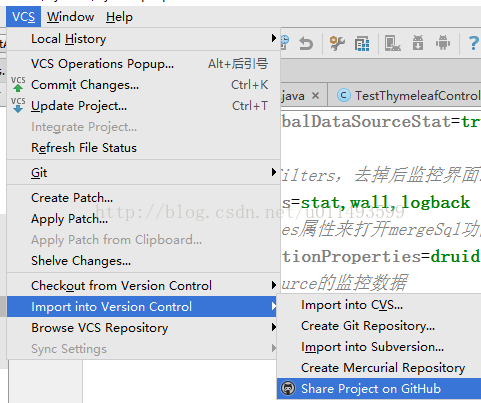The width and height of the screenshot is (481, 403).
Task: Open the VCS menu
Action: pos(23,17)
